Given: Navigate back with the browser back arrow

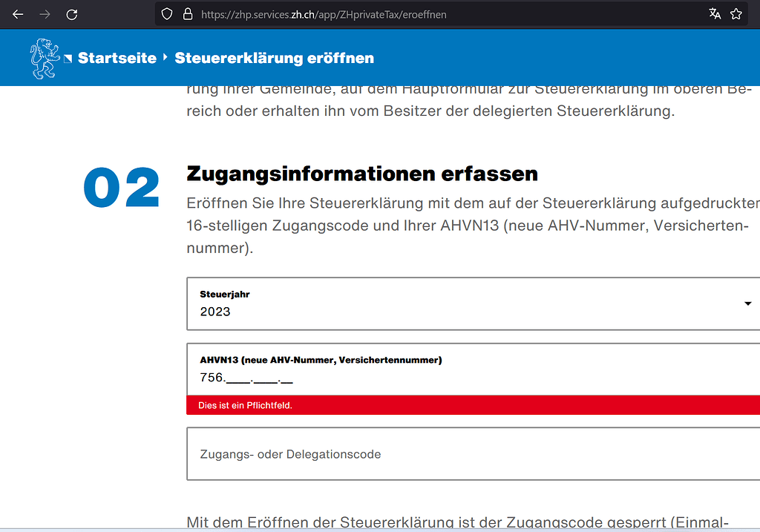Looking at the screenshot, I should click(x=18, y=13).
